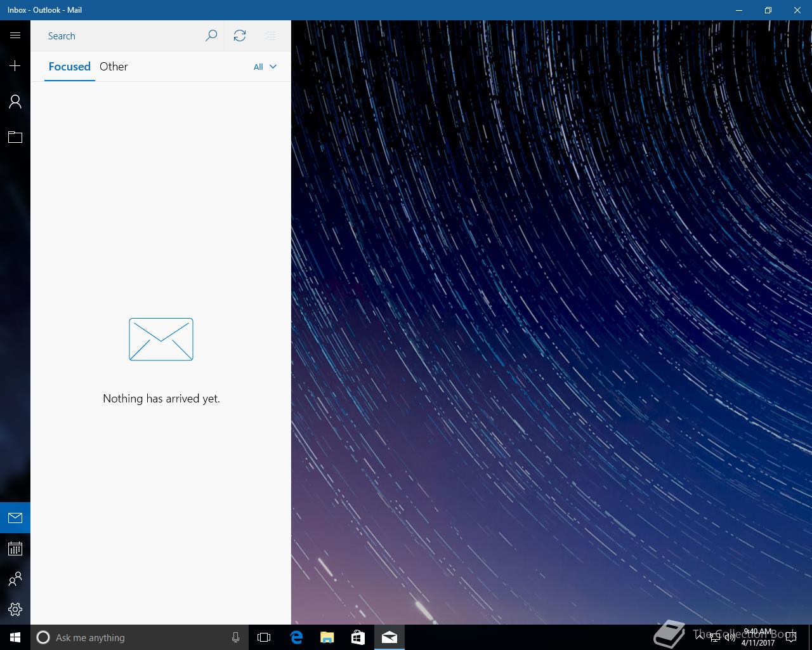812x650 pixels.
Task: Activate the Cortana microphone icon
Action: 235,637
